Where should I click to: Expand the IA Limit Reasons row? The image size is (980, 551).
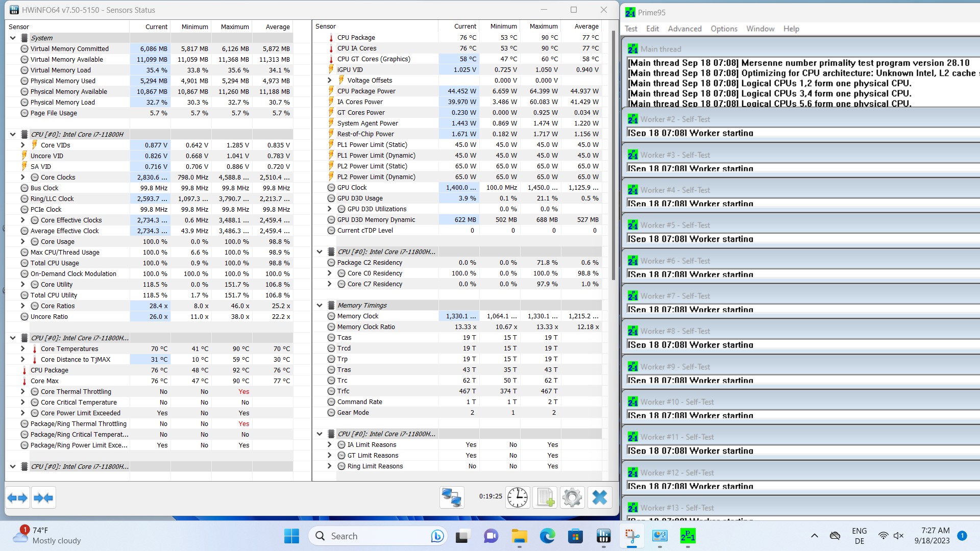330,444
